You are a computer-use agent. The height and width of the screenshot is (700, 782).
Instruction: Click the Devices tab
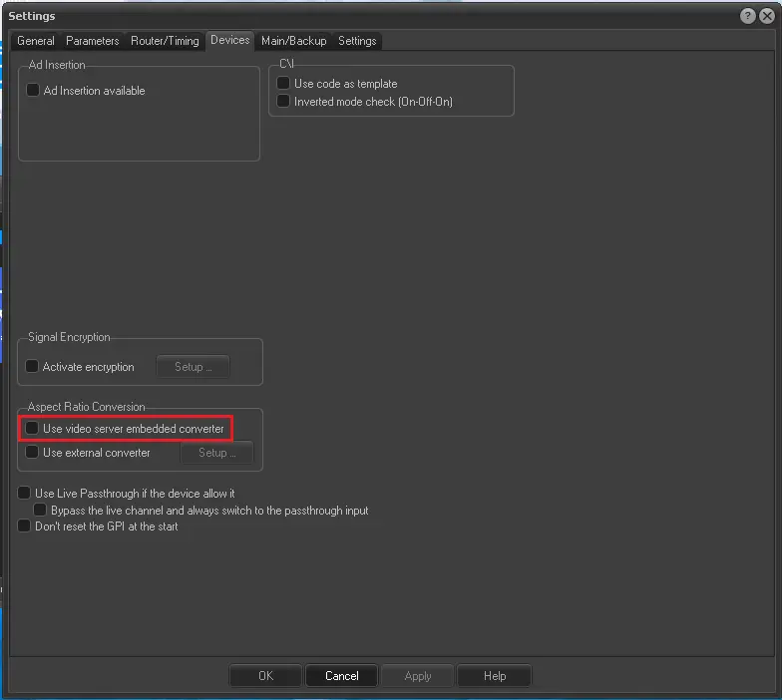[229, 40]
